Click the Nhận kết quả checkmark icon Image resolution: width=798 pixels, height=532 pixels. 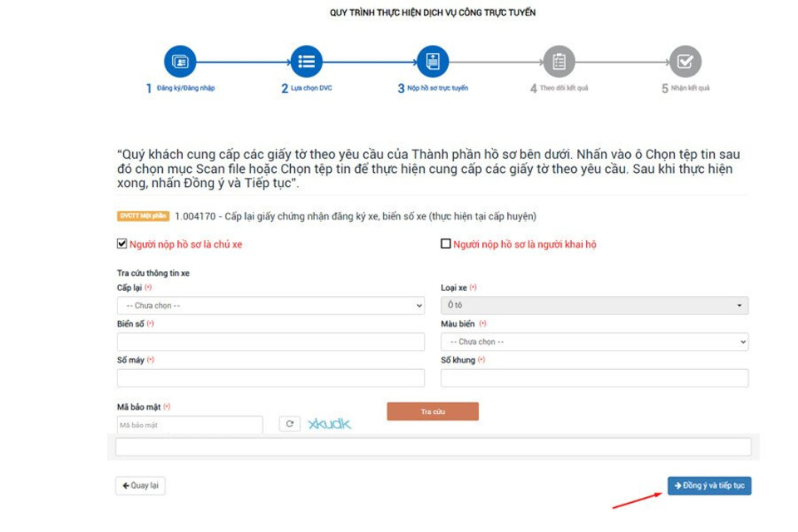[x=685, y=62]
